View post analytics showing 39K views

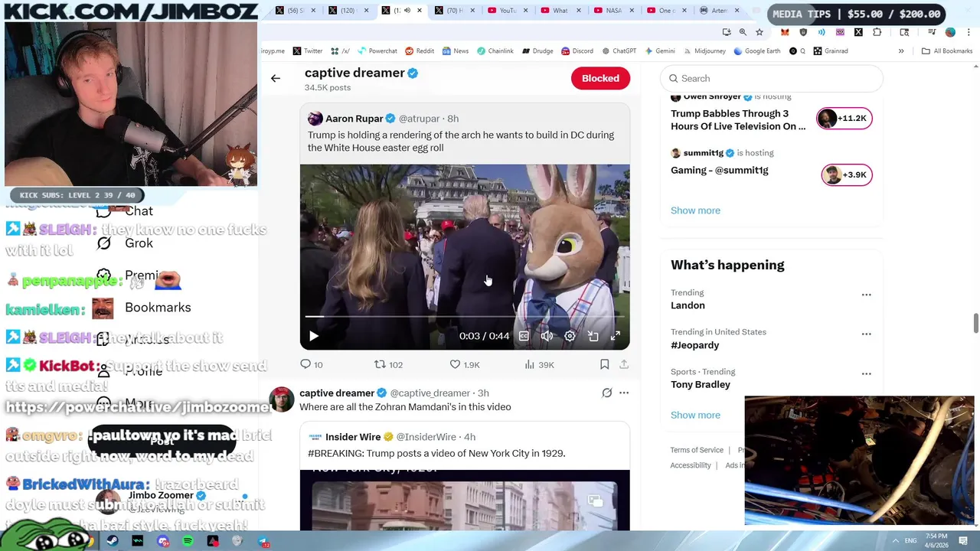coord(539,365)
